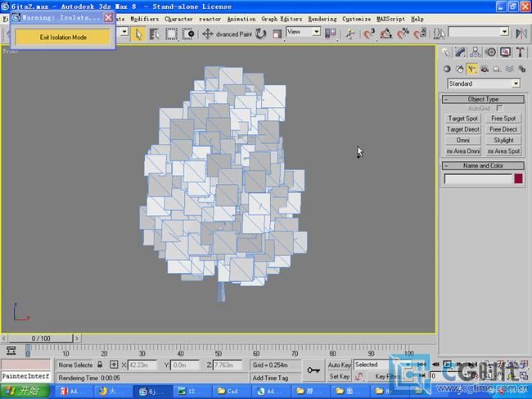The height and width of the screenshot is (399, 532).
Task: Click the 0 / 100 time slider
Action: click(x=40, y=338)
